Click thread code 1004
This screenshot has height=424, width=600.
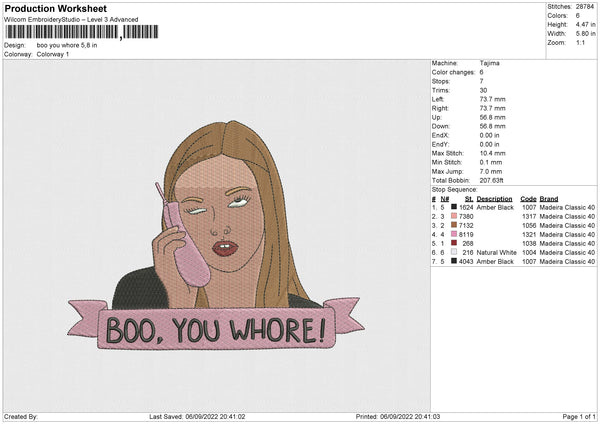click(529, 253)
